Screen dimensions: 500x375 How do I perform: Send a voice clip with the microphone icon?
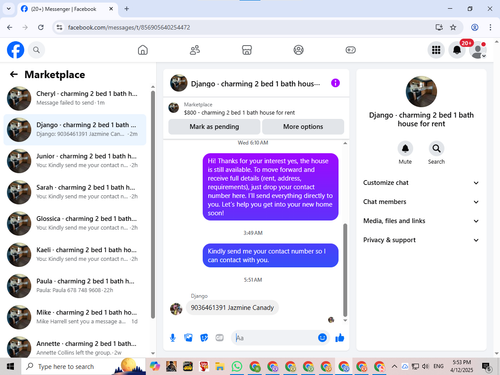point(173,338)
